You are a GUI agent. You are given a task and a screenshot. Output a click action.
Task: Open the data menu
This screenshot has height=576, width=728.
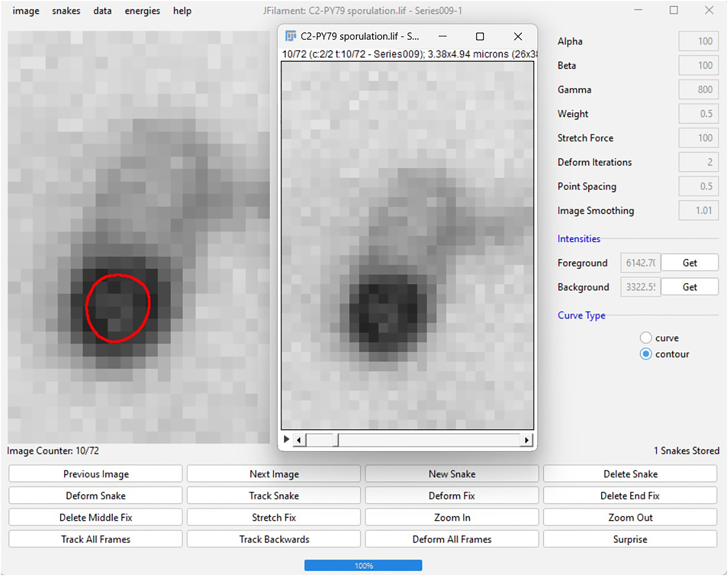tap(102, 11)
